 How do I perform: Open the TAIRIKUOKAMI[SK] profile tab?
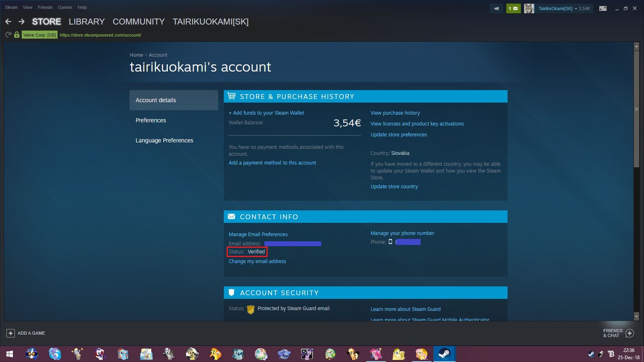[x=211, y=22]
